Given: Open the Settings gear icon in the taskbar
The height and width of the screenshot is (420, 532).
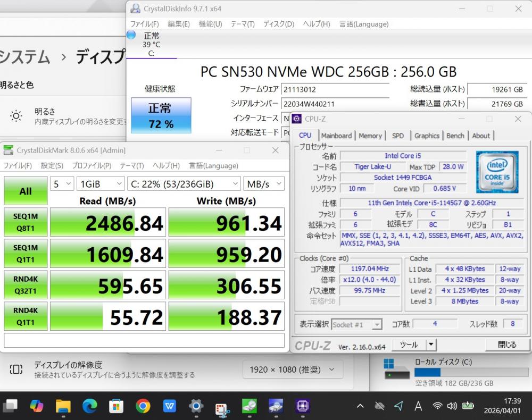Looking at the screenshot, I should 196,406.
